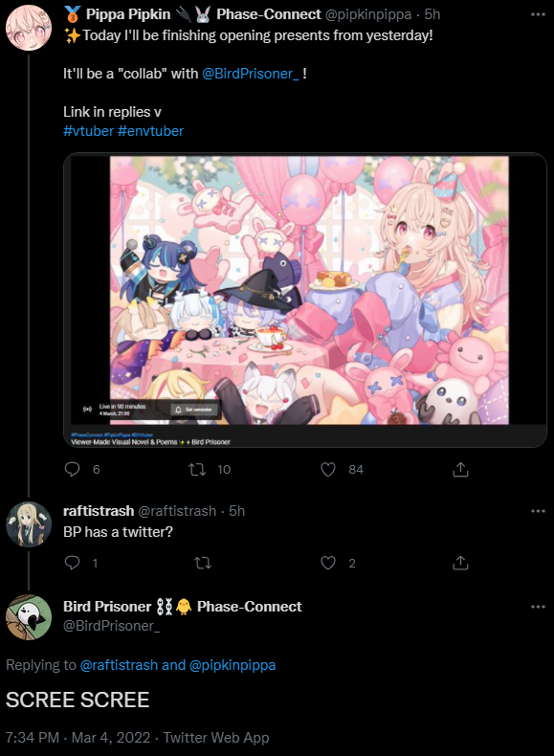554x756 pixels.
Task: Open more options menu for raftistrash's tweet
Action: point(538,511)
